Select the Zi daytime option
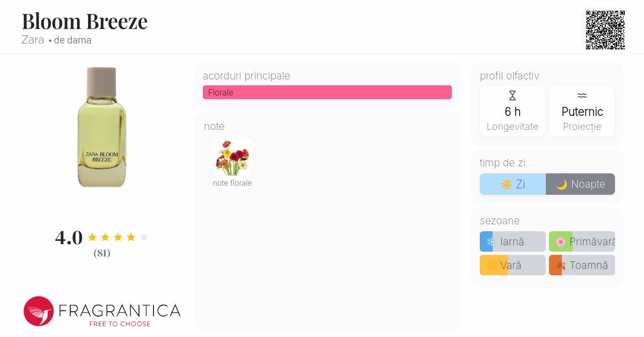The height and width of the screenshot is (337, 644). tap(513, 184)
